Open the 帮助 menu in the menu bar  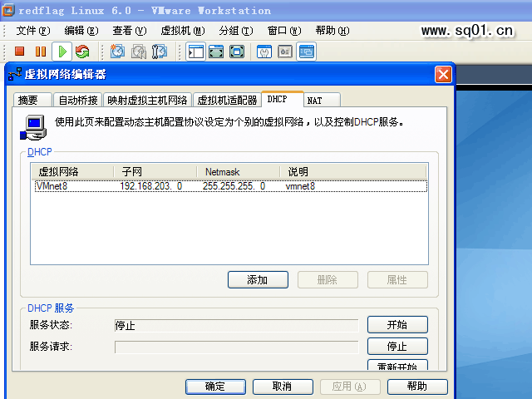pos(332,31)
